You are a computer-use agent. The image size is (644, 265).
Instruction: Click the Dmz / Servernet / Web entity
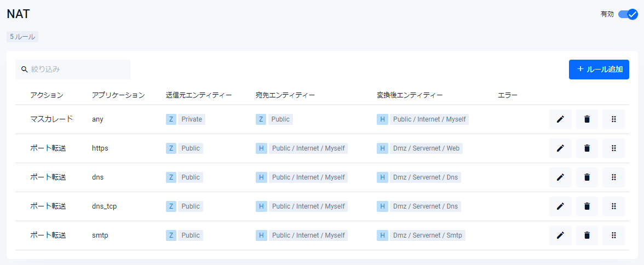[x=426, y=148]
